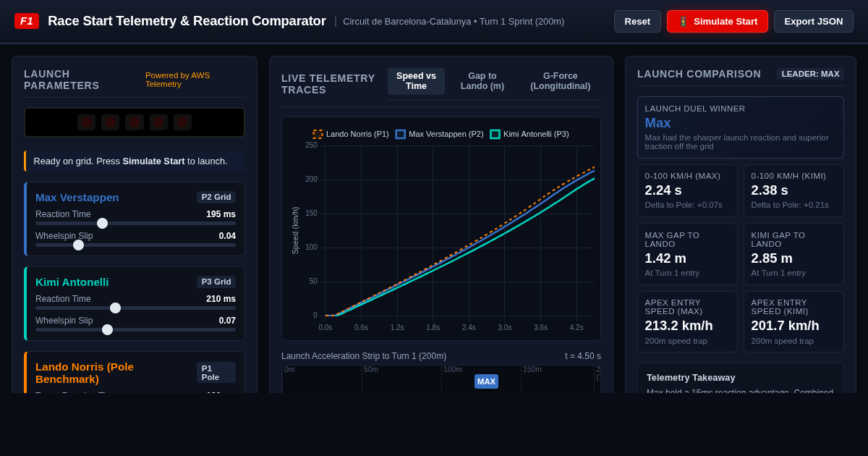
Task: Click the 0.07 wheelspin slip value
Action: (227, 321)
